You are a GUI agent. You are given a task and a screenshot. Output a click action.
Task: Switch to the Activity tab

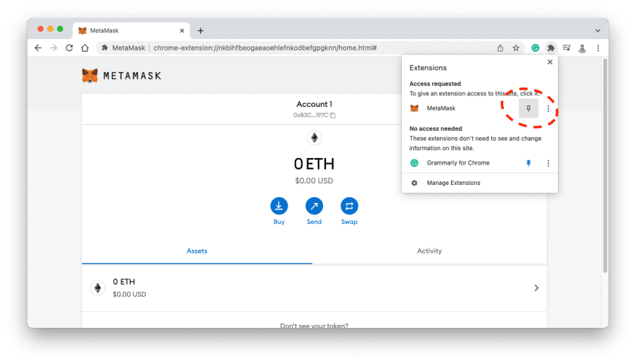tap(429, 251)
